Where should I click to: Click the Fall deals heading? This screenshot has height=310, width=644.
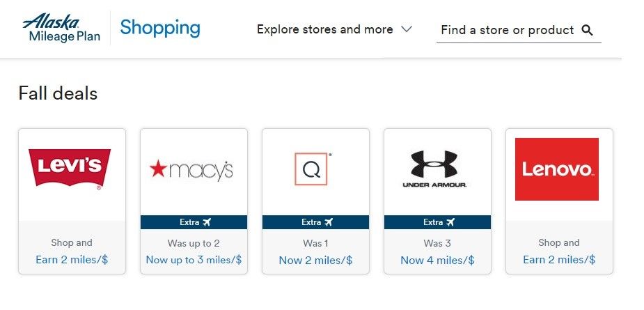pyautogui.click(x=58, y=93)
